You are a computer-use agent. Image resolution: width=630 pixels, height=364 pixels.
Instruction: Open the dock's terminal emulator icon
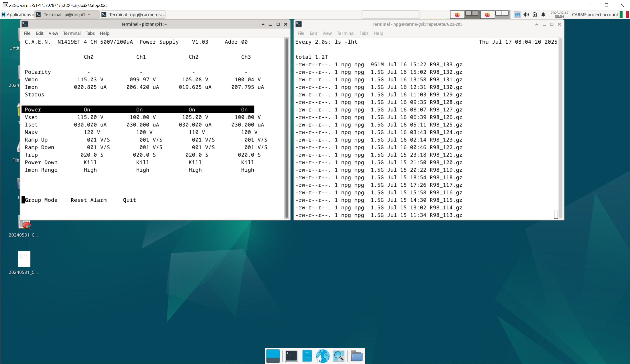click(291, 356)
